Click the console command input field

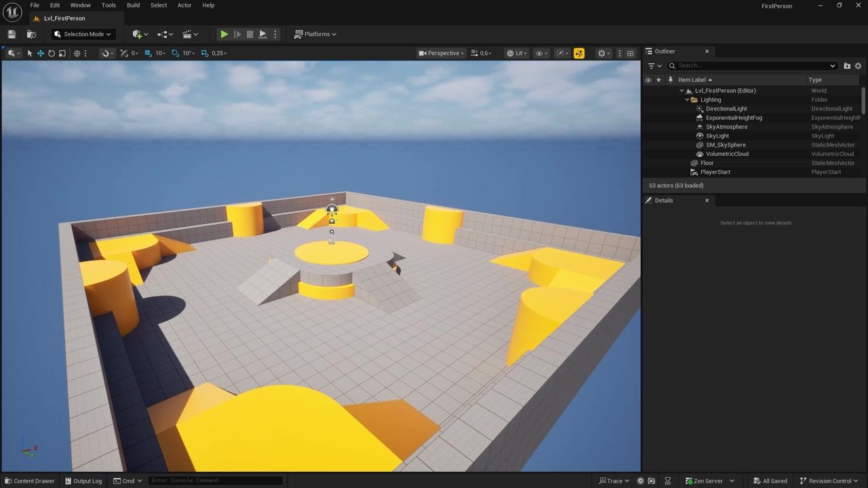[214, 481]
